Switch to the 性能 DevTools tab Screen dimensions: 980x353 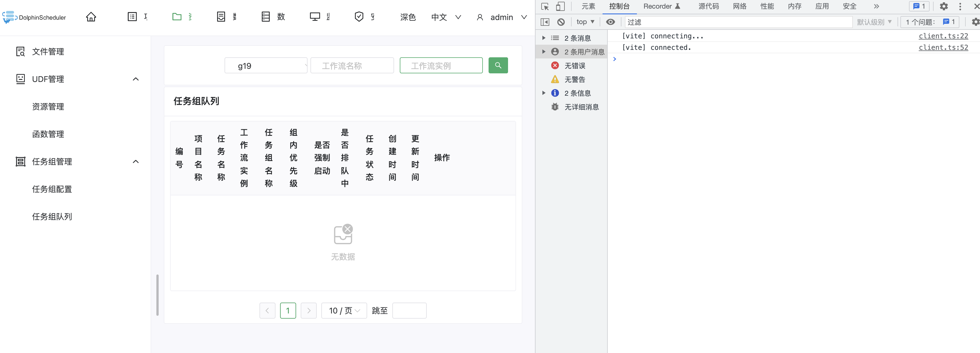(767, 7)
